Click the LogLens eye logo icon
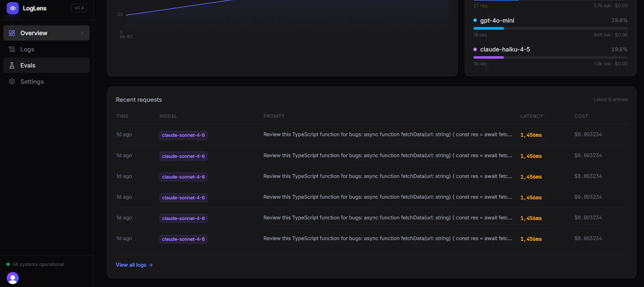This screenshot has height=287, width=644. pos(12,8)
